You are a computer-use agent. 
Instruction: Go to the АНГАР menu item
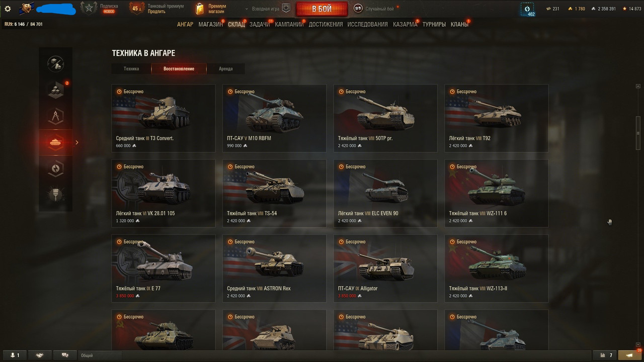(x=185, y=24)
